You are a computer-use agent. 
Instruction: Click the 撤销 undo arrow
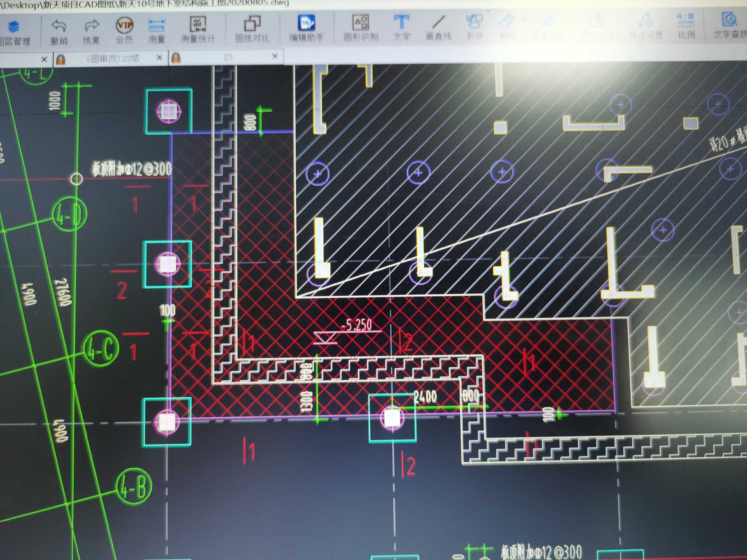pos(59,32)
